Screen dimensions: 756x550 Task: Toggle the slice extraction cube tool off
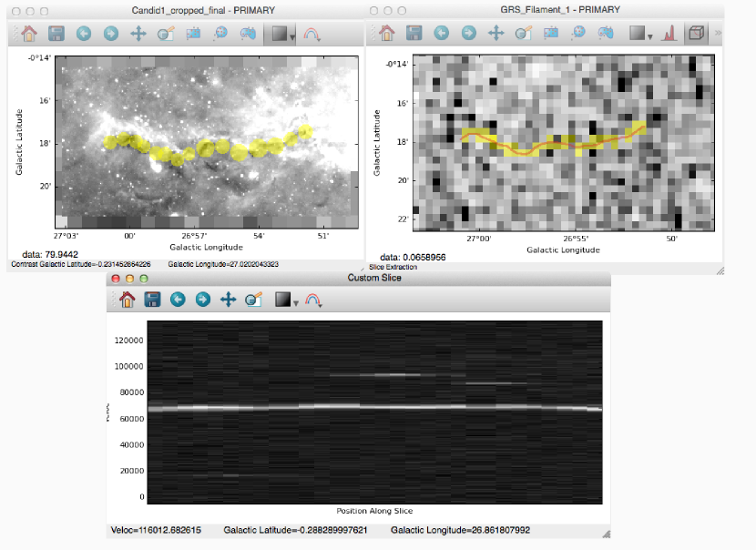point(696,34)
